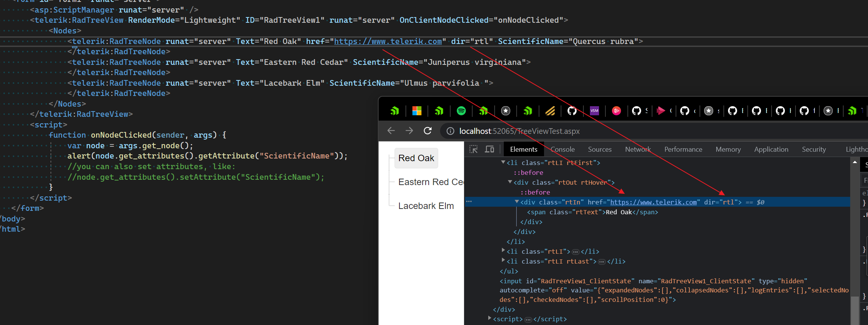Switch to the red circular play icon tab
The image size is (868, 325).
point(616,111)
